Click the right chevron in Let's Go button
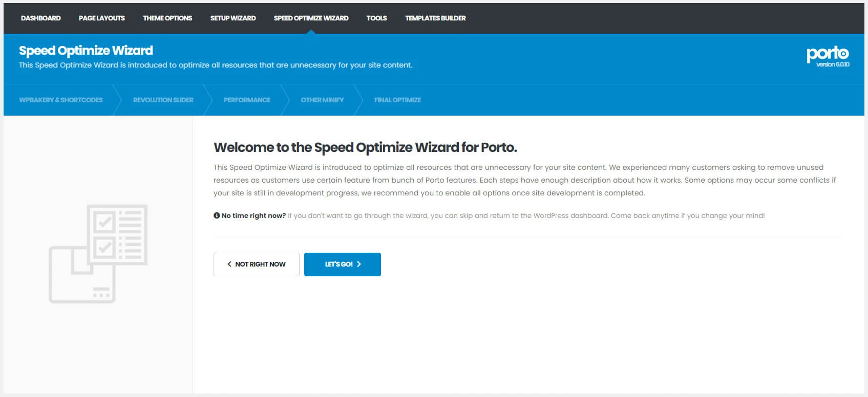This screenshot has width=868, height=397. 359,264
